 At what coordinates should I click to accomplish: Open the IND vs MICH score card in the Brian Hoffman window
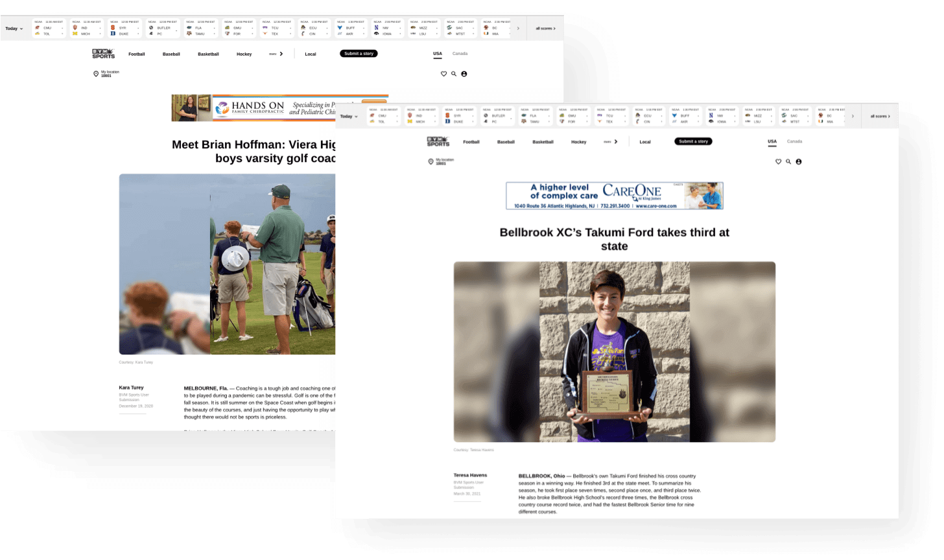[x=87, y=28]
